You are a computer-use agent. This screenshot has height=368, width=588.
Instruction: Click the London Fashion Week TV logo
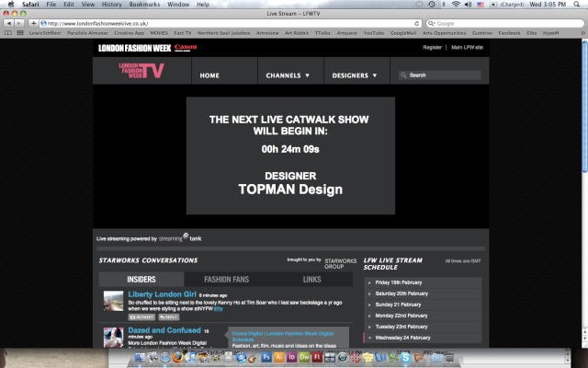coord(140,72)
